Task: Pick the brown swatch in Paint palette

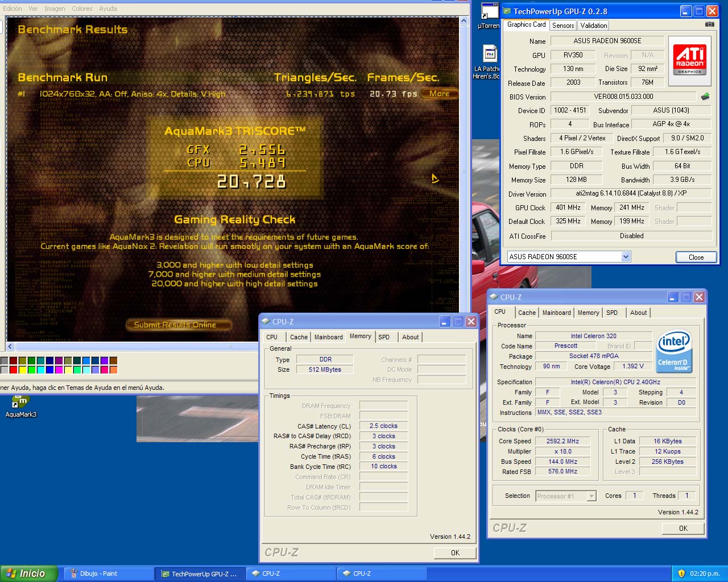Action: click(114, 360)
